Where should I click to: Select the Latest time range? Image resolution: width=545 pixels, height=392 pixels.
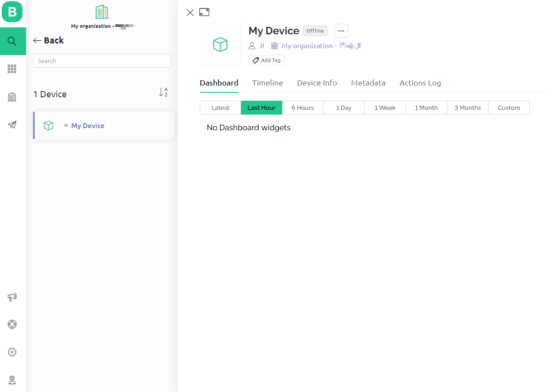[220, 108]
